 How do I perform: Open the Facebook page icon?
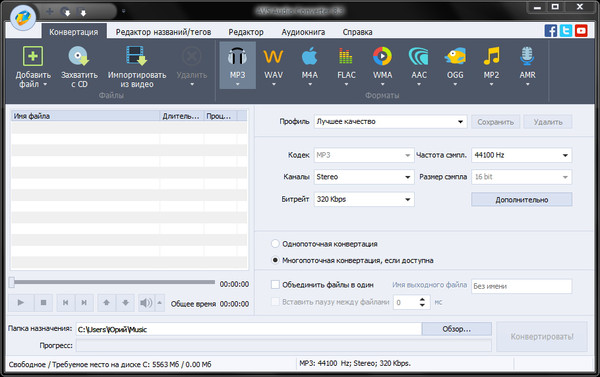pyautogui.click(x=551, y=31)
